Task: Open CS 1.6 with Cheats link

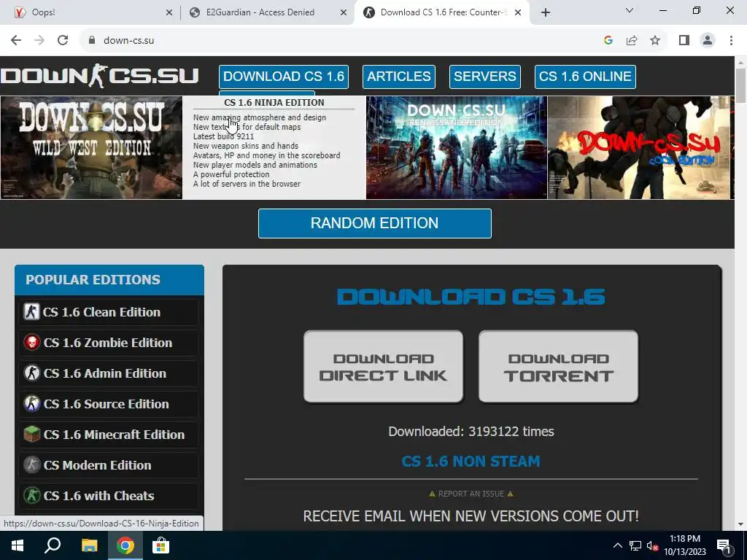Action: click(x=98, y=496)
